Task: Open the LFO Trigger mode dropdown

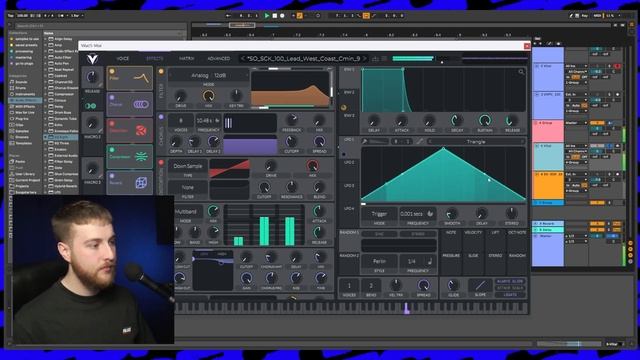Action: click(x=379, y=214)
